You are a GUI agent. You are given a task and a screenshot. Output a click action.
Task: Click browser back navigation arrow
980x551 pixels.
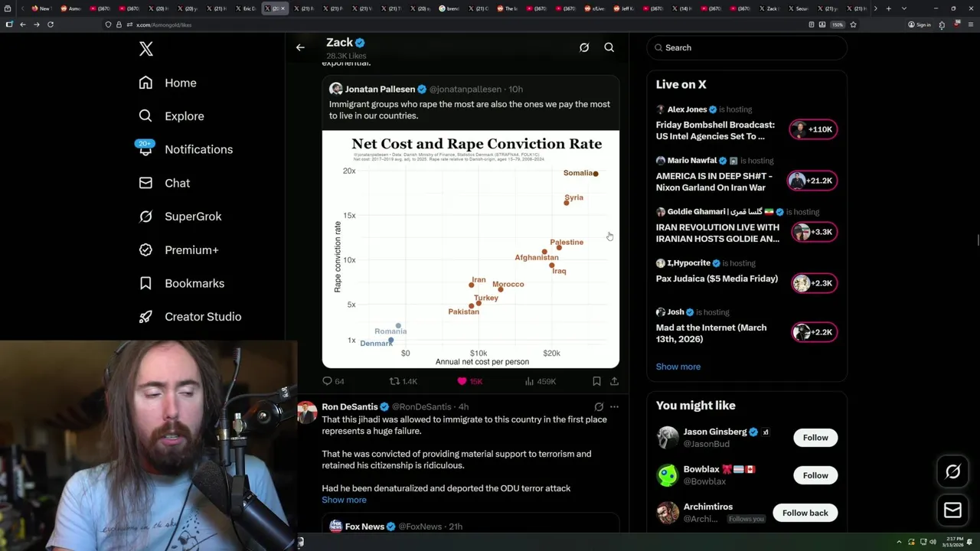[x=23, y=24]
